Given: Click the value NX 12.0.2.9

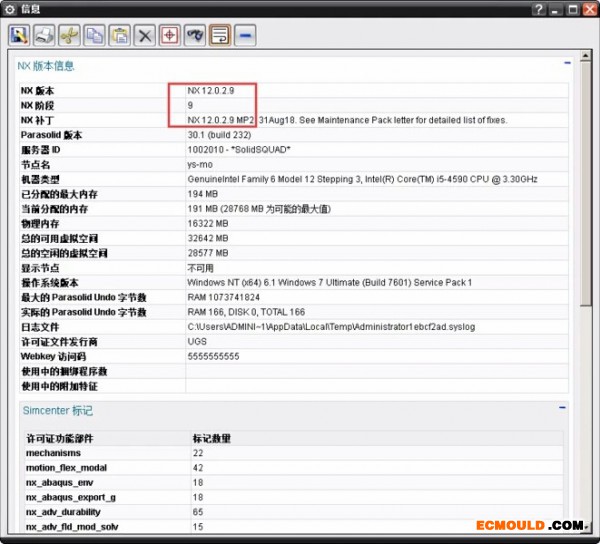Looking at the screenshot, I should click(211, 91).
